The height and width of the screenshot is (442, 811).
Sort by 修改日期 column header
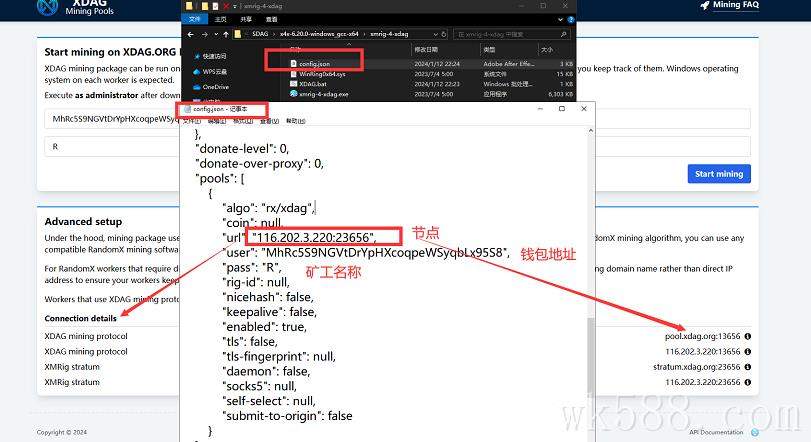pos(426,50)
